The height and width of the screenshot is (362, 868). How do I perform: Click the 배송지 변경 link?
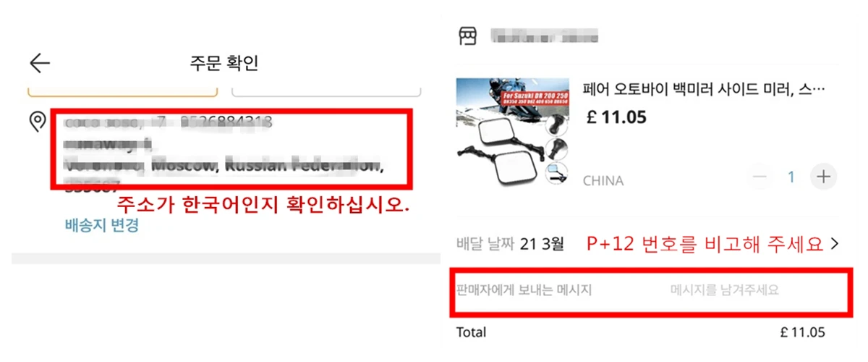pos(101,225)
